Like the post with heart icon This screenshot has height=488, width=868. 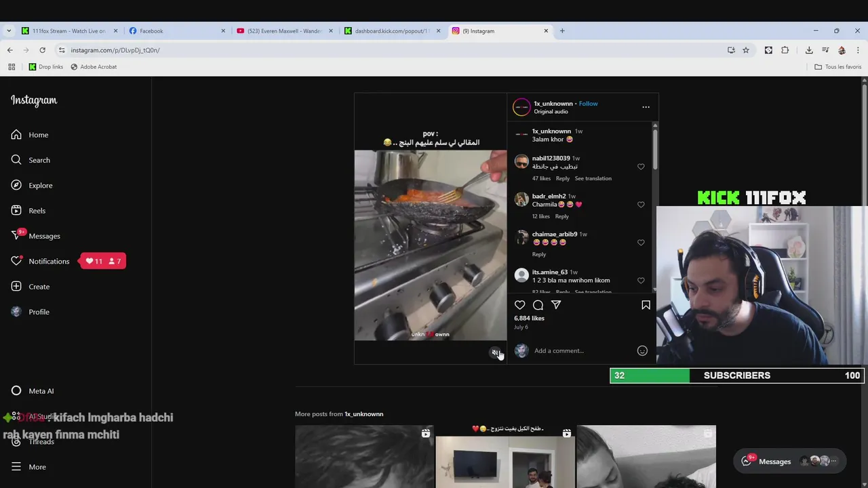pyautogui.click(x=520, y=305)
